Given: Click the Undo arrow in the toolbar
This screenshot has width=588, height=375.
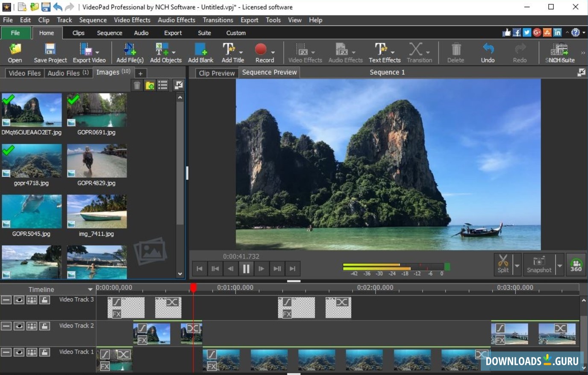Looking at the screenshot, I should coord(488,49).
